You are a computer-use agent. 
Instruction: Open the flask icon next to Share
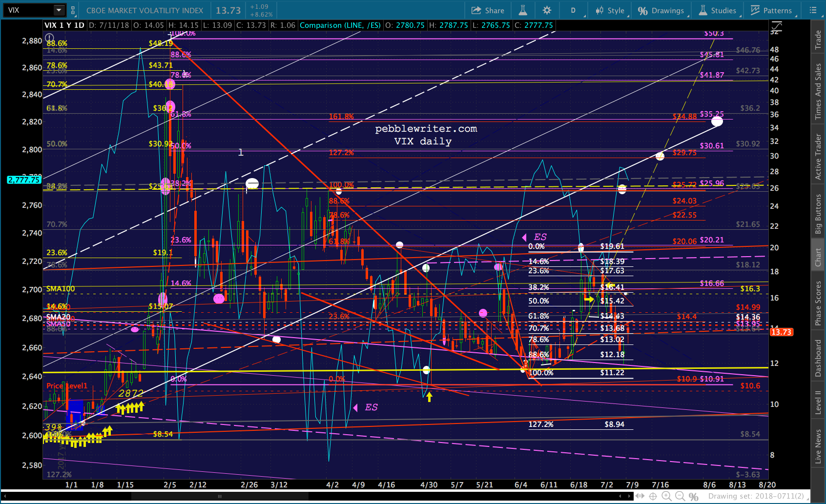pyautogui.click(x=522, y=10)
